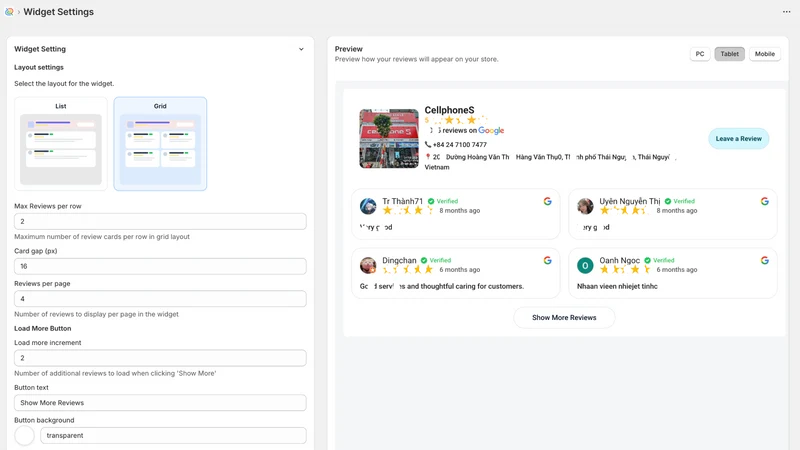
Task: Open the Button background color swatch
Action: click(x=24, y=436)
